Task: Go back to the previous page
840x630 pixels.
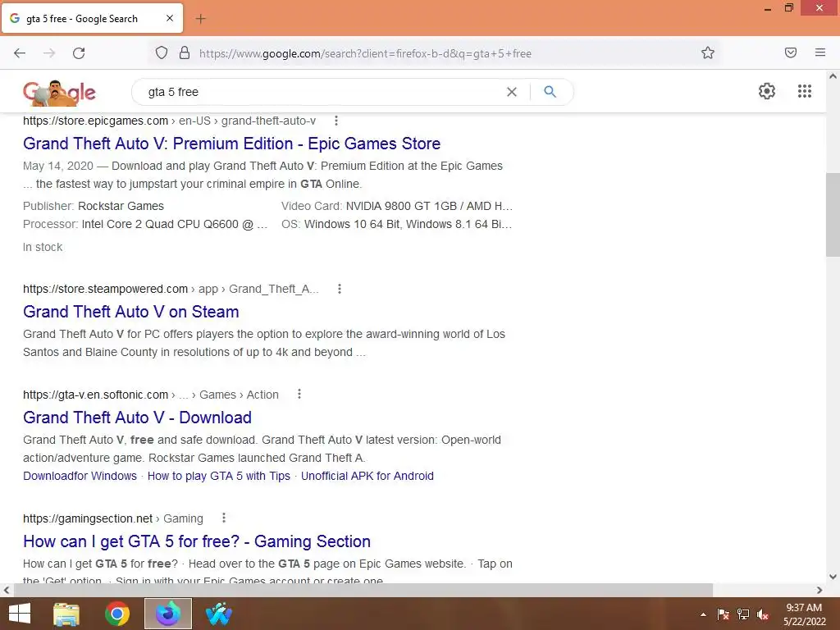Action: pyautogui.click(x=20, y=53)
